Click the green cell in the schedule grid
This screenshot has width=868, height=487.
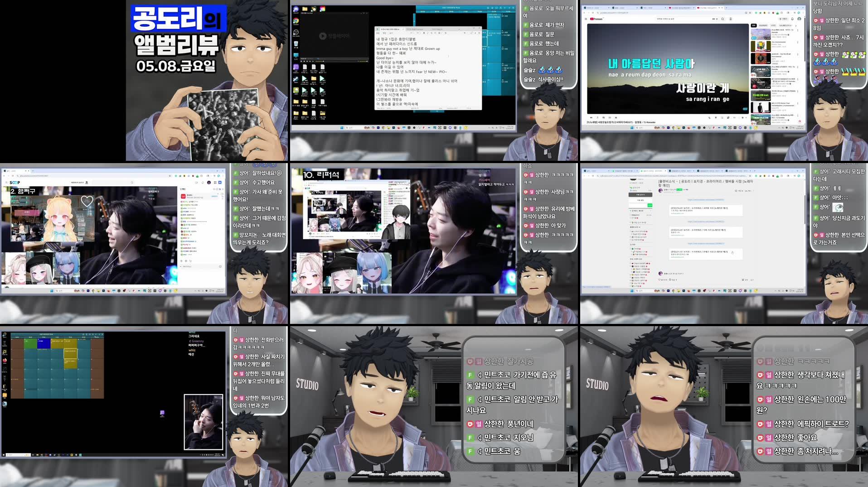[x=30, y=343]
